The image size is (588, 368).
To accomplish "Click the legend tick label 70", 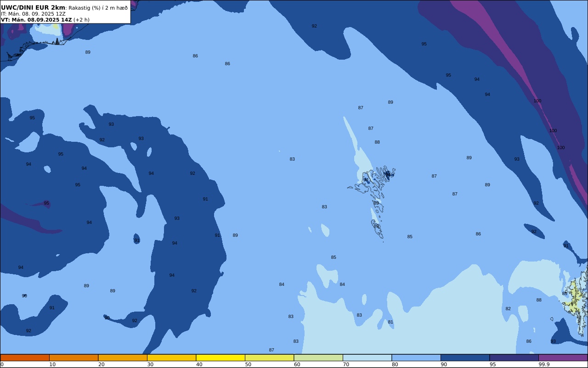I will [346, 364].
